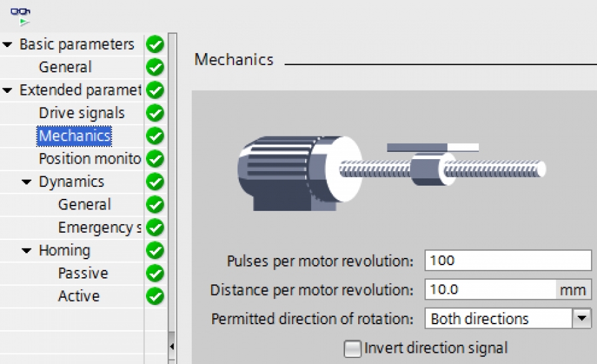Open Emergency stop settings
The image size is (597, 364).
click(x=99, y=227)
